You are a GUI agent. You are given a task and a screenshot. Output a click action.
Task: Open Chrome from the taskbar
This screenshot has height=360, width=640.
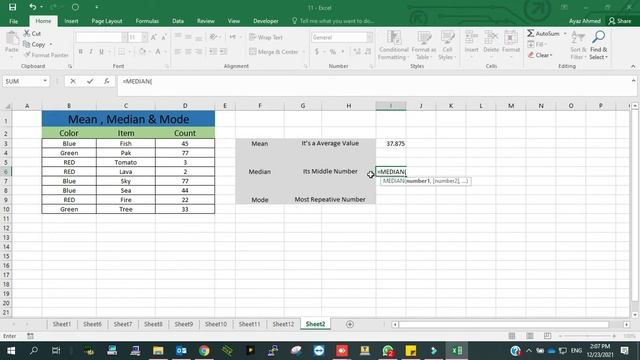tap(204, 350)
